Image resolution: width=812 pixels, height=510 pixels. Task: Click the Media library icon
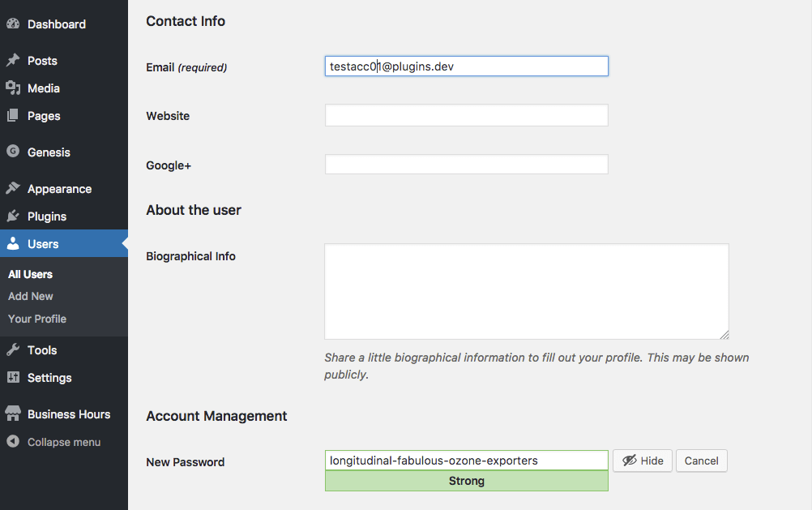[x=13, y=88]
